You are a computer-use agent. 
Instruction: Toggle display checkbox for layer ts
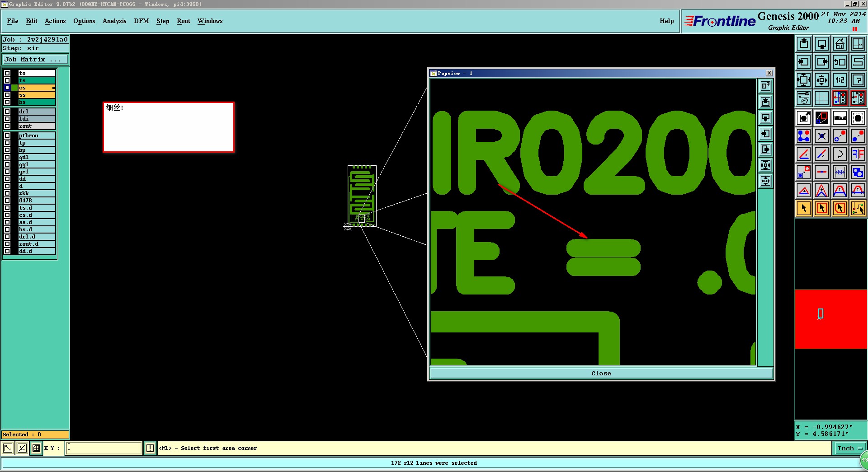[x=7, y=80]
